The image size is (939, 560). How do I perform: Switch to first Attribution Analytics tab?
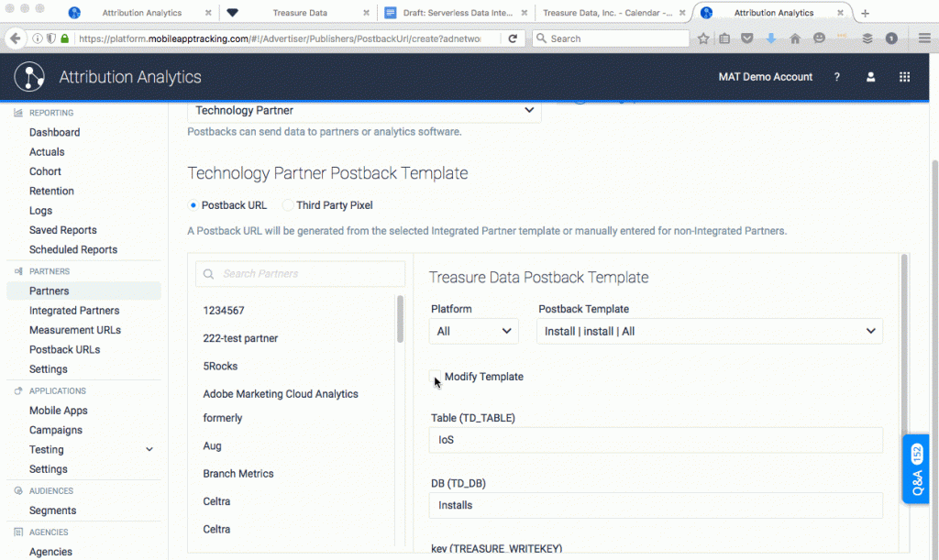pos(139,13)
